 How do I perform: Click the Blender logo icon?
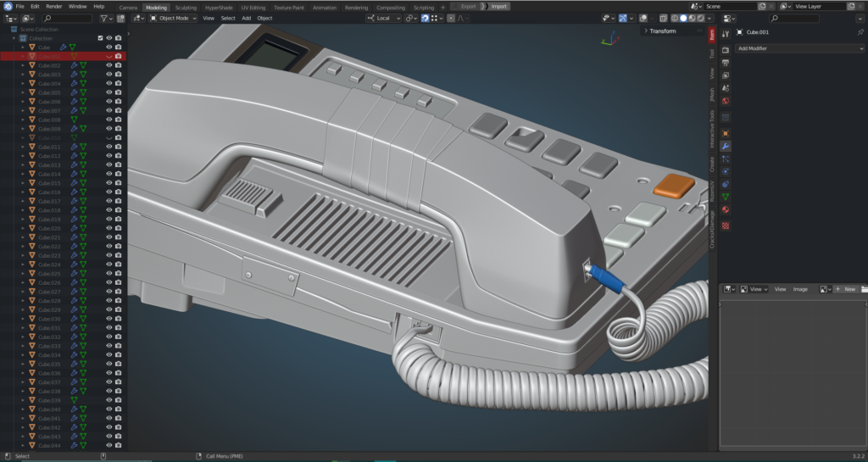point(6,6)
